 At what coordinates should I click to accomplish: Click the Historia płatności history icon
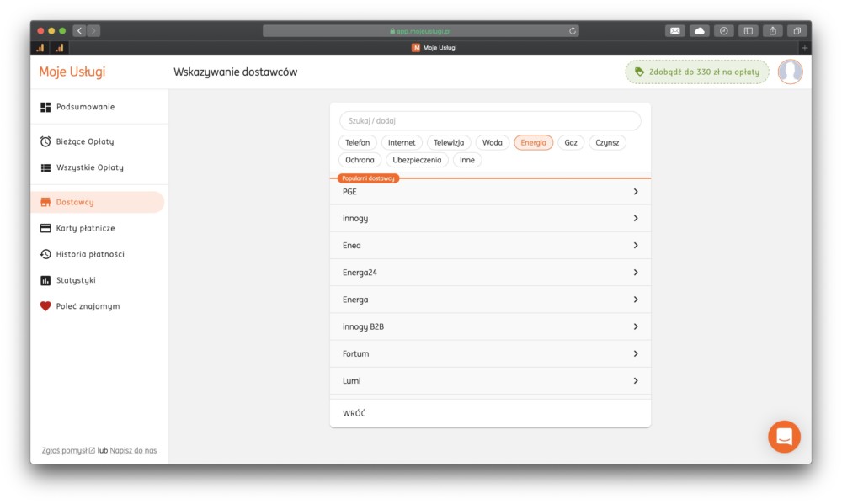[45, 254]
